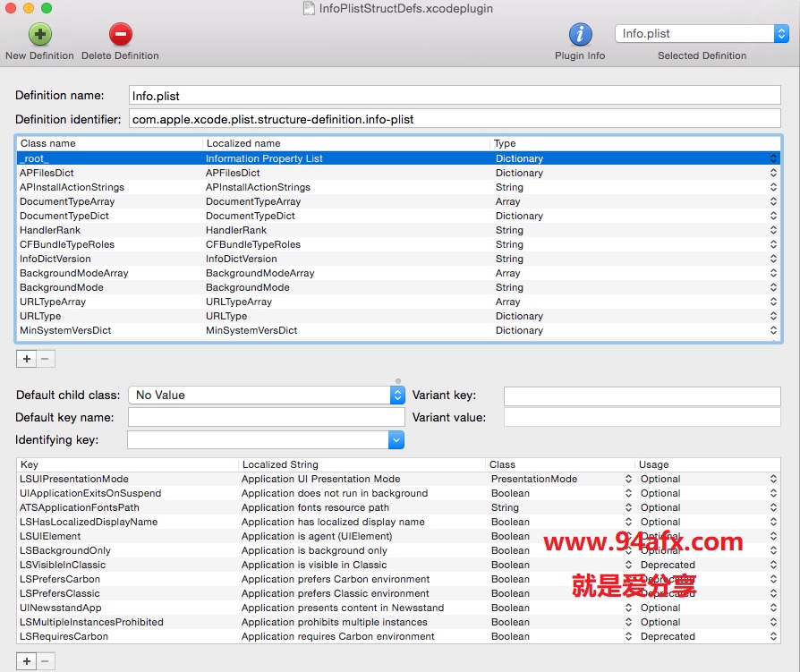The width and height of the screenshot is (800, 672).
Task: Select the LSHasLocalizedDisplayName key row
Action: (x=398, y=522)
